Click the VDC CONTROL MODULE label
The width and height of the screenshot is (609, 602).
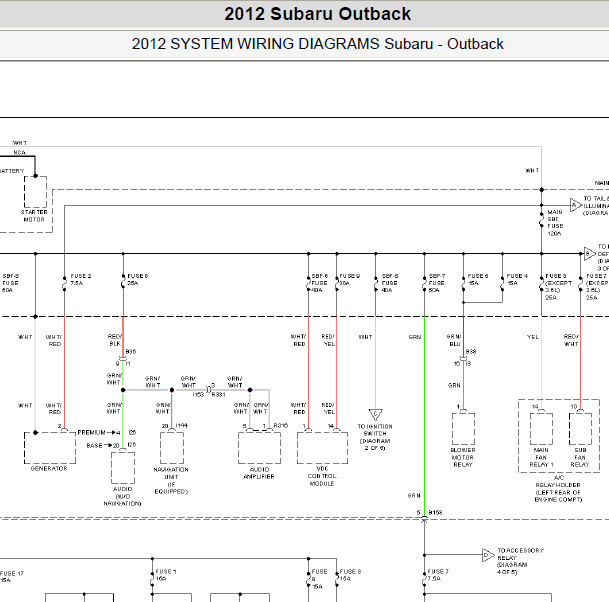(x=322, y=476)
